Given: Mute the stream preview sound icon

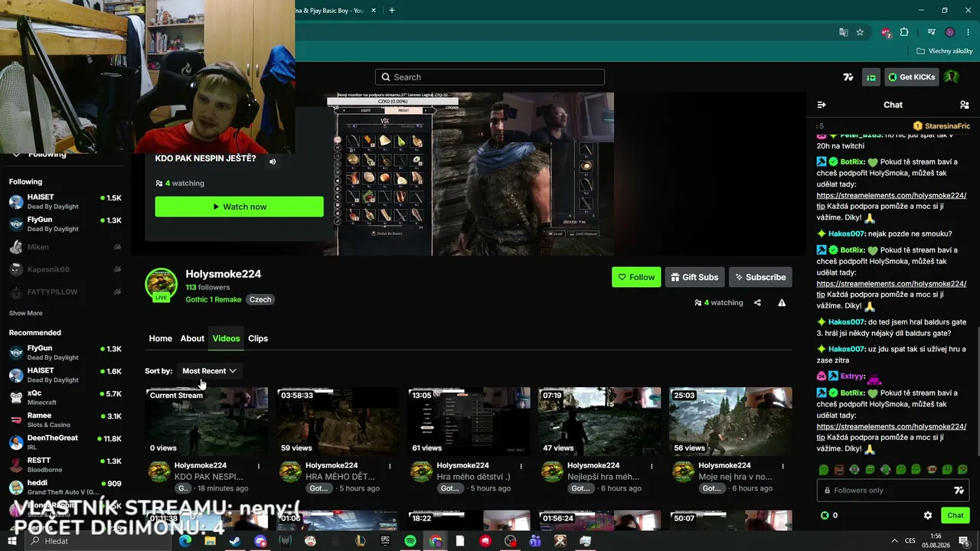Looking at the screenshot, I should [x=273, y=161].
